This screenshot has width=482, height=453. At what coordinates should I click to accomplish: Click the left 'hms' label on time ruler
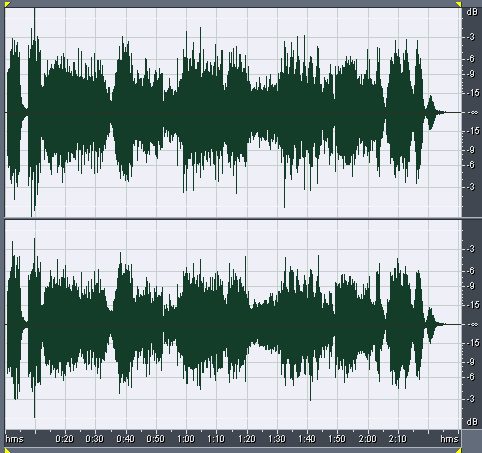click(15, 438)
